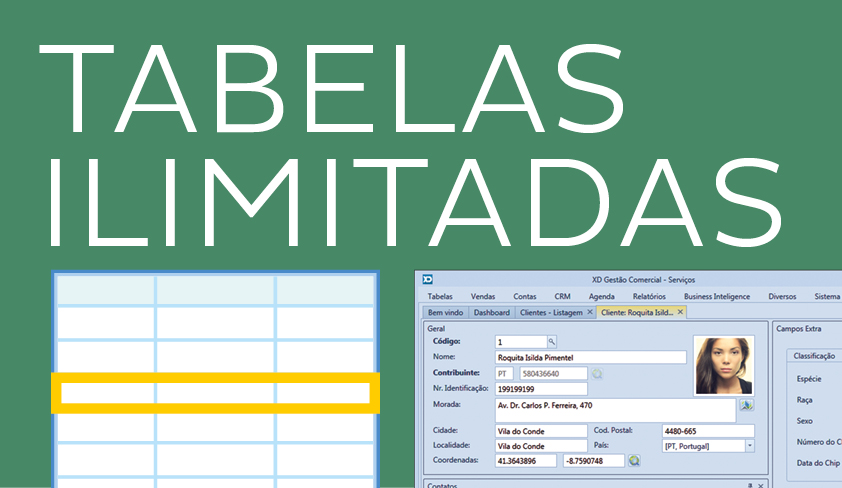
Task: Click the map icon beside the Morada field
Action: [x=745, y=405]
